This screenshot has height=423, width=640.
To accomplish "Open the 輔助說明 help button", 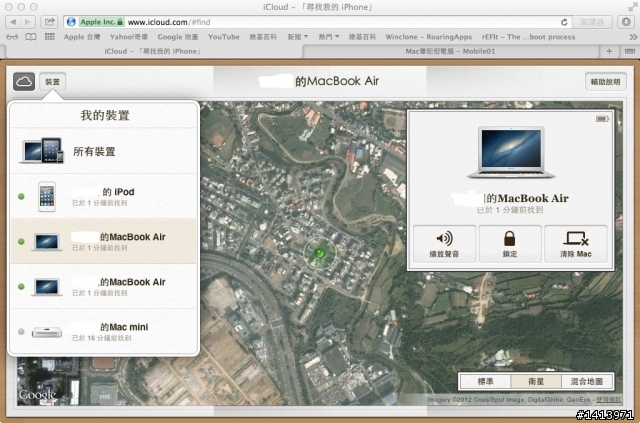I will (606, 82).
